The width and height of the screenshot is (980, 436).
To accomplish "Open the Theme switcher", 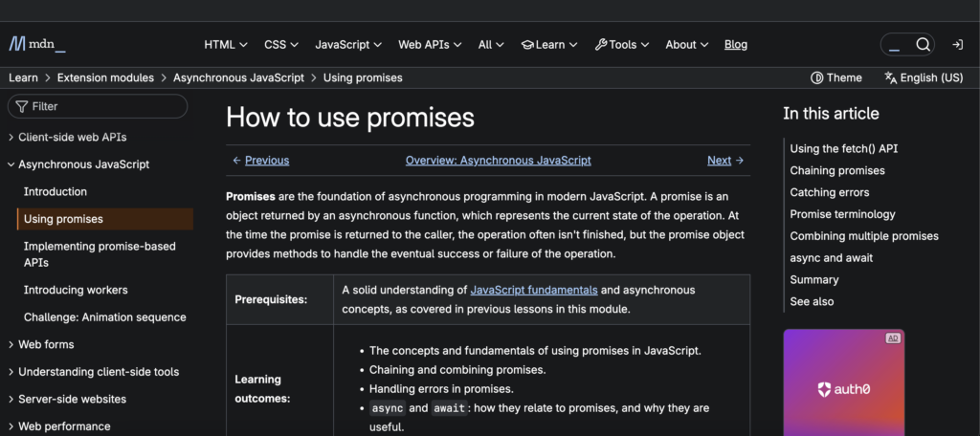I will (x=836, y=78).
